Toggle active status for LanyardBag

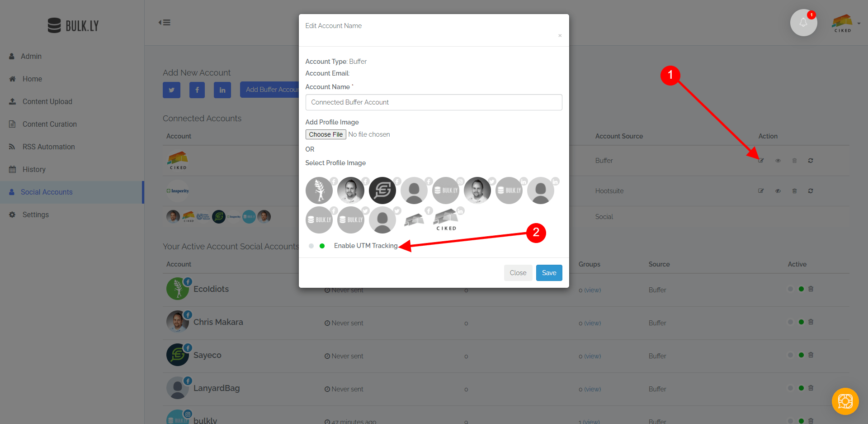pyautogui.click(x=796, y=388)
